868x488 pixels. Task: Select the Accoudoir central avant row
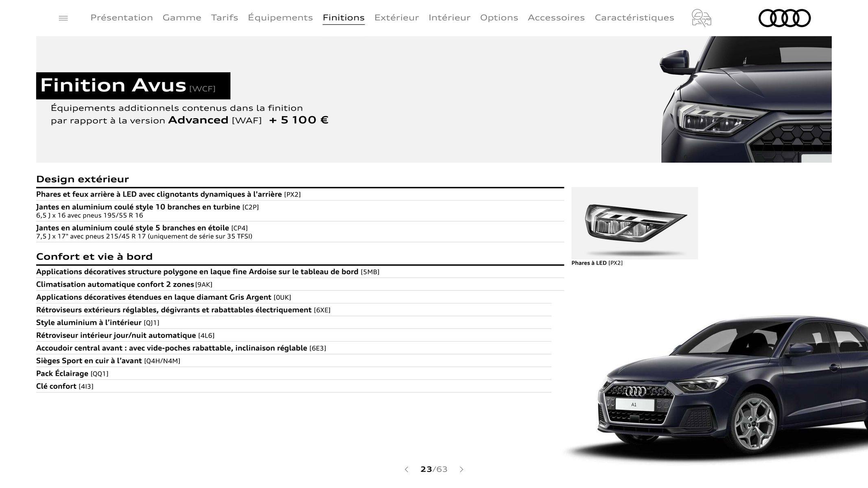(x=294, y=348)
